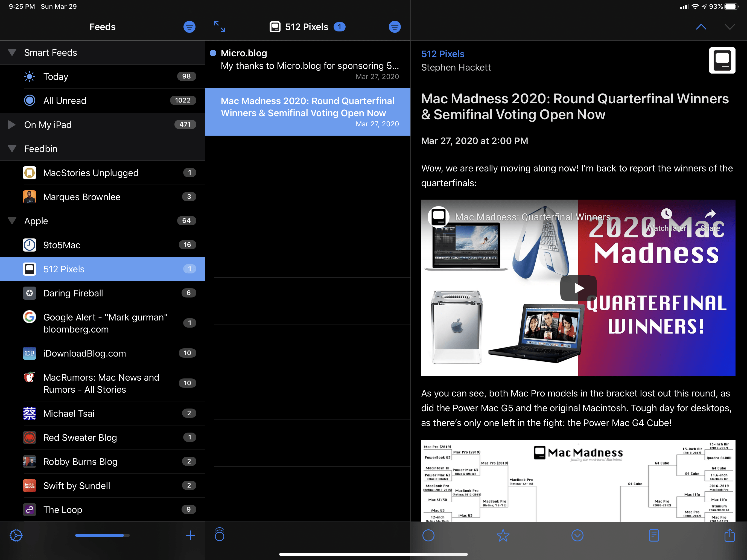This screenshot has width=747, height=560.
Task: Tap the mark all as read icon
Action: pyautogui.click(x=220, y=535)
